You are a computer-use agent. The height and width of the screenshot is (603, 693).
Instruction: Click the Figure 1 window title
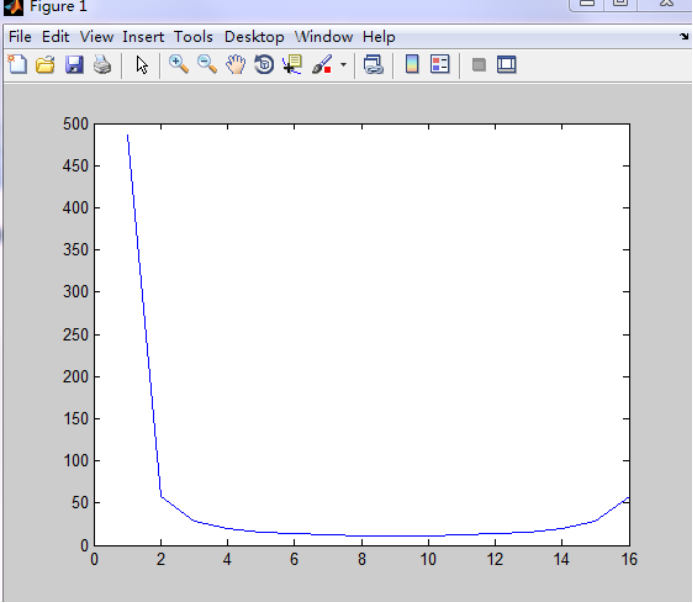coord(58,6)
